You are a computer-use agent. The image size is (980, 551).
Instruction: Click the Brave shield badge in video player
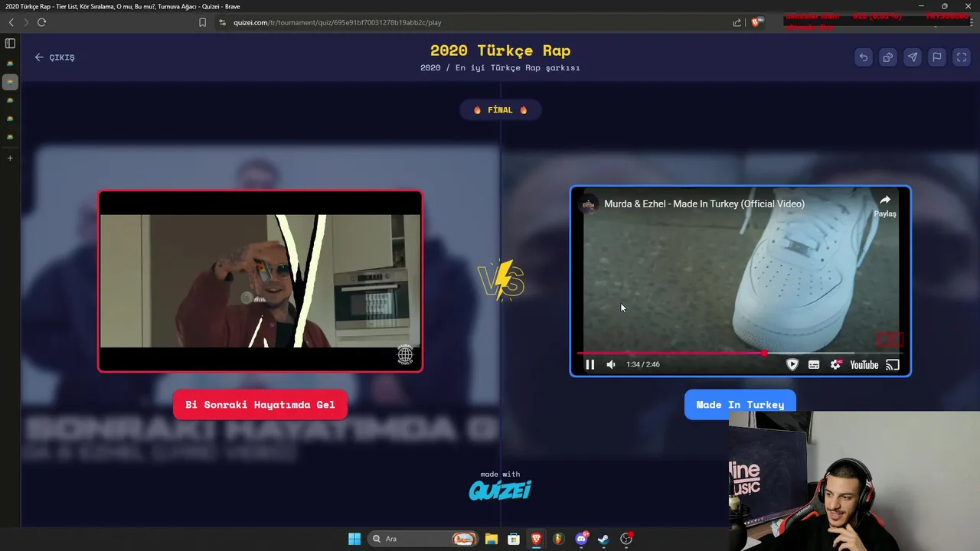[792, 364]
